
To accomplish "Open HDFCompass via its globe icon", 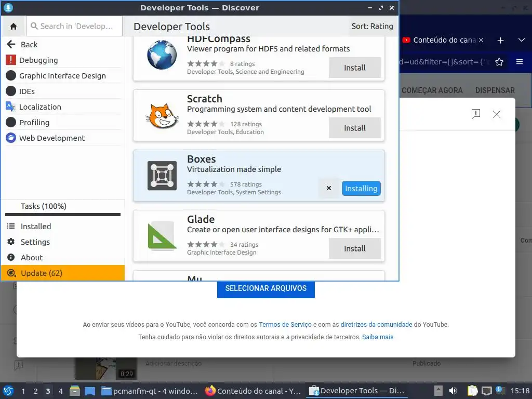I will click(x=162, y=55).
